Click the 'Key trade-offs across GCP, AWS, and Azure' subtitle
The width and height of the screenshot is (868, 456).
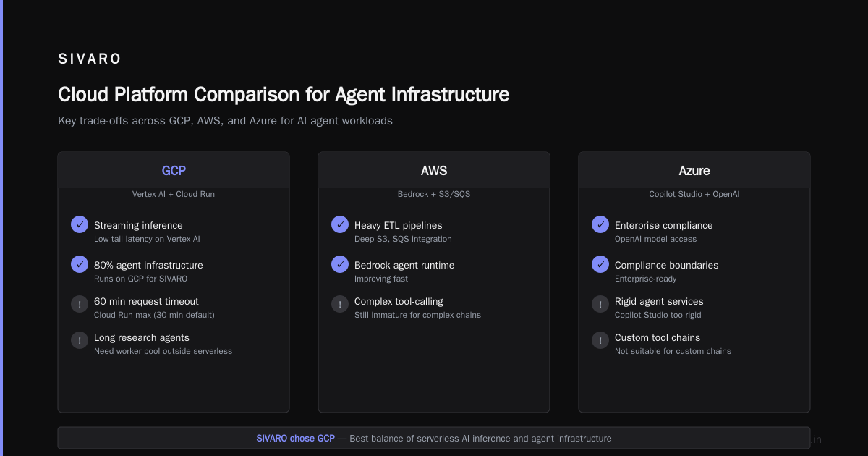[x=225, y=121]
